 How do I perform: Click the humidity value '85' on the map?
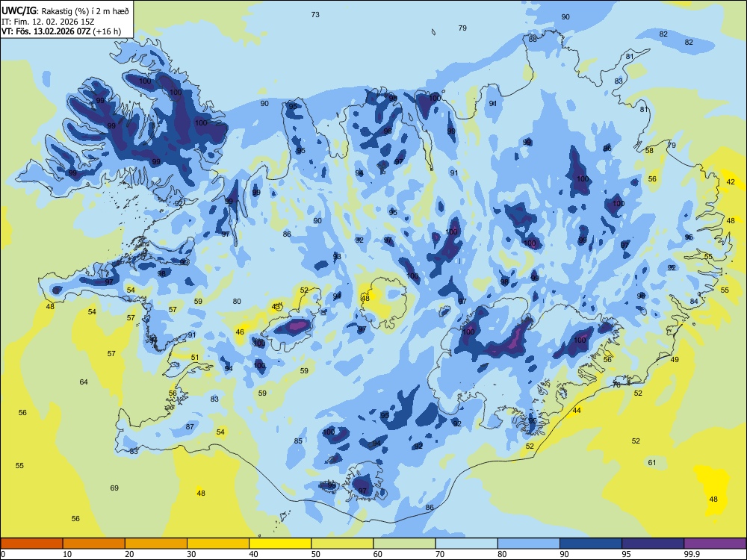pyautogui.click(x=298, y=441)
